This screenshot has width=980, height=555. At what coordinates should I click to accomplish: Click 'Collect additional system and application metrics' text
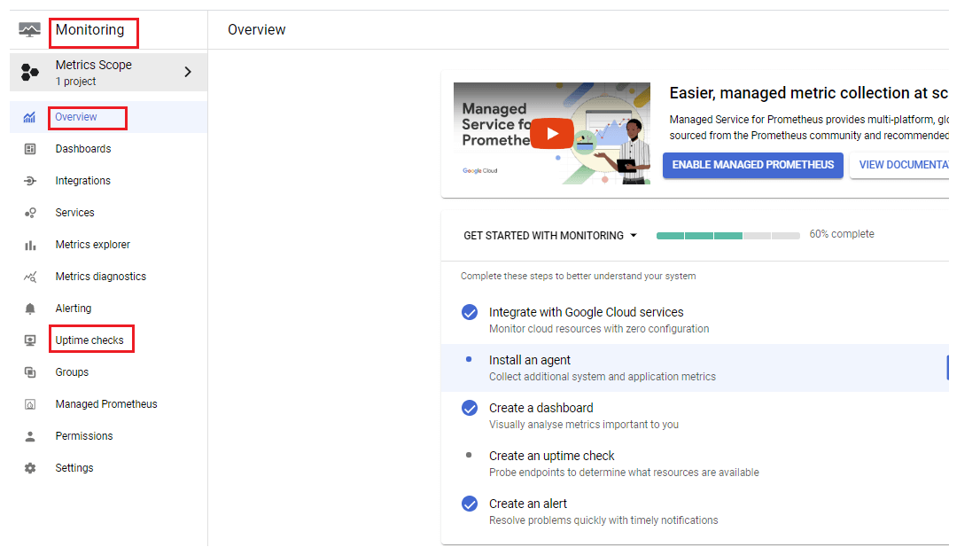tap(603, 377)
